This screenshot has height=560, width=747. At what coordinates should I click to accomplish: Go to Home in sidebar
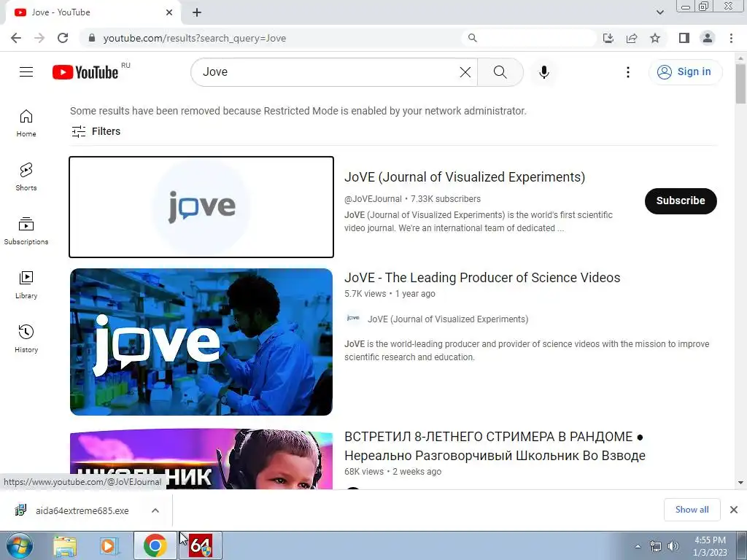(26, 122)
